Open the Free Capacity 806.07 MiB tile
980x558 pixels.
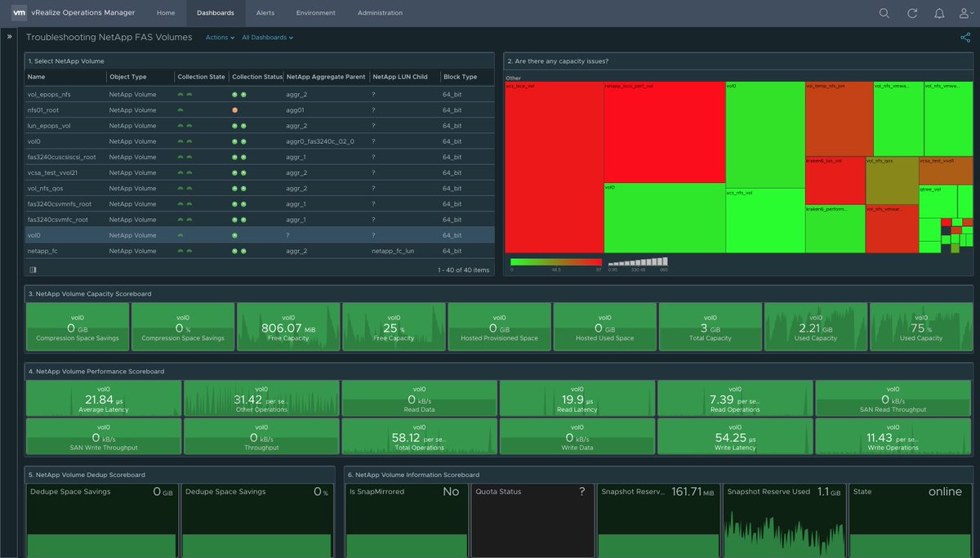[288, 327]
